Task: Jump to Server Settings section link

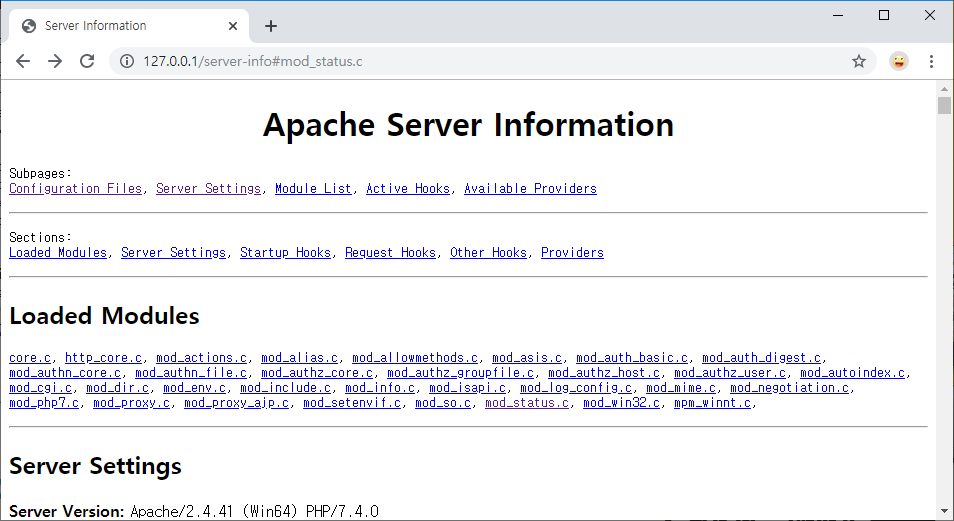Action: pyautogui.click(x=173, y=253)
